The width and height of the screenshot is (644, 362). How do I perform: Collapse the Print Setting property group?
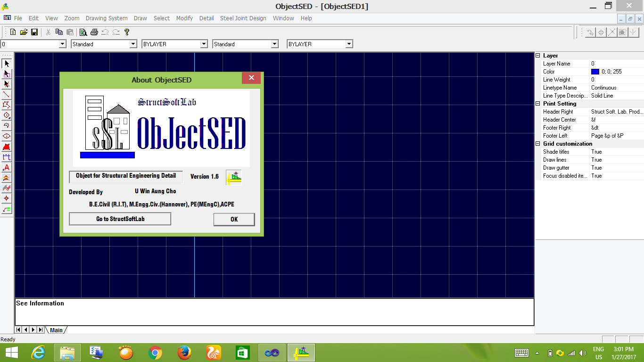(x=538, y=104)
